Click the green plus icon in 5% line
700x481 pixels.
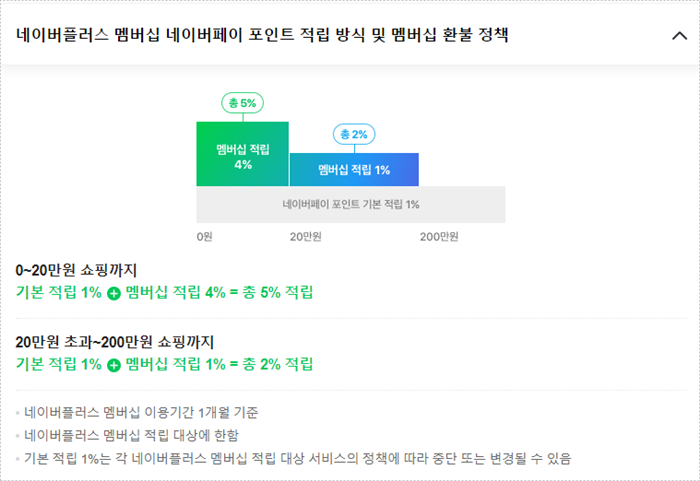click(x=114, y=293)
